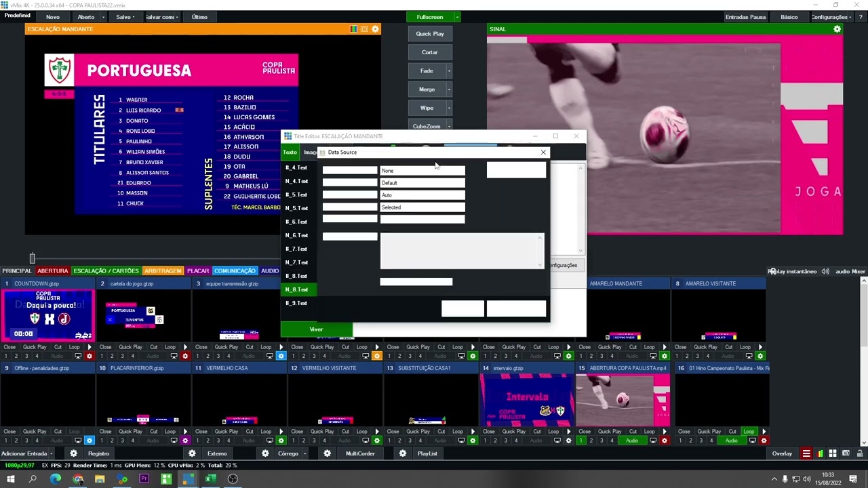Toggle overlay 3 on PLACARINFERIOR.gtzip input
Image resolution: width=868 pixels, height=488 pixels.
pos(123,441)
